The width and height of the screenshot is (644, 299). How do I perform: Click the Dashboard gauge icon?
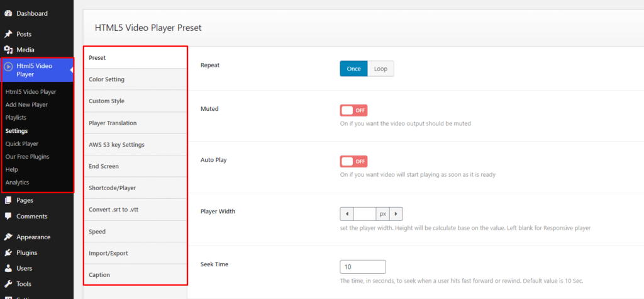pos(8,13)
